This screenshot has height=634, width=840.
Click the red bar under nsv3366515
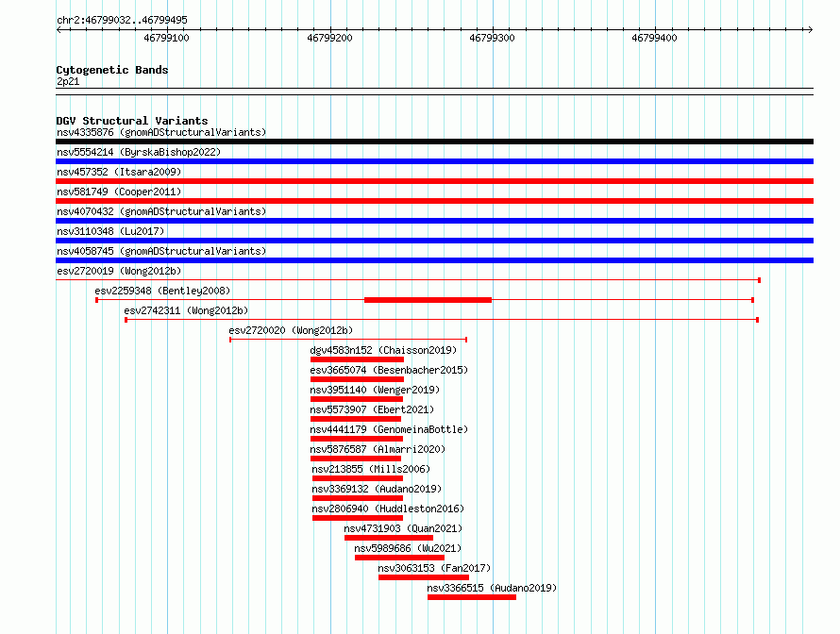472,597
